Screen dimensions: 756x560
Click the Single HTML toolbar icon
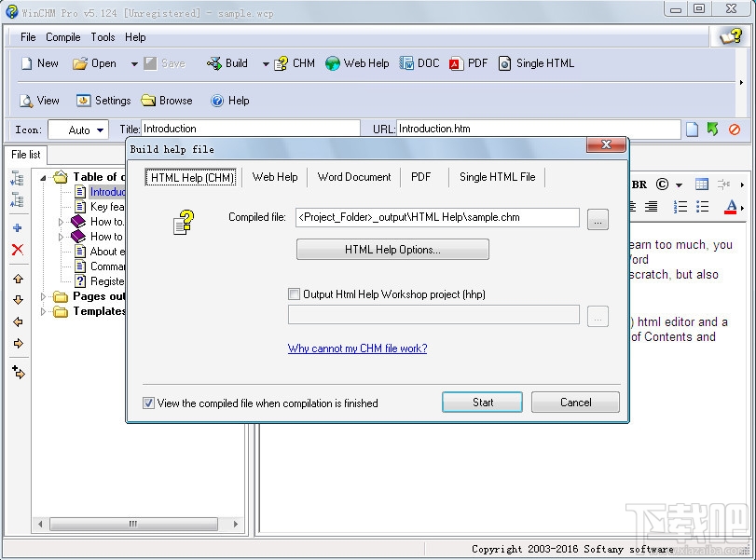tap(504, 63)
